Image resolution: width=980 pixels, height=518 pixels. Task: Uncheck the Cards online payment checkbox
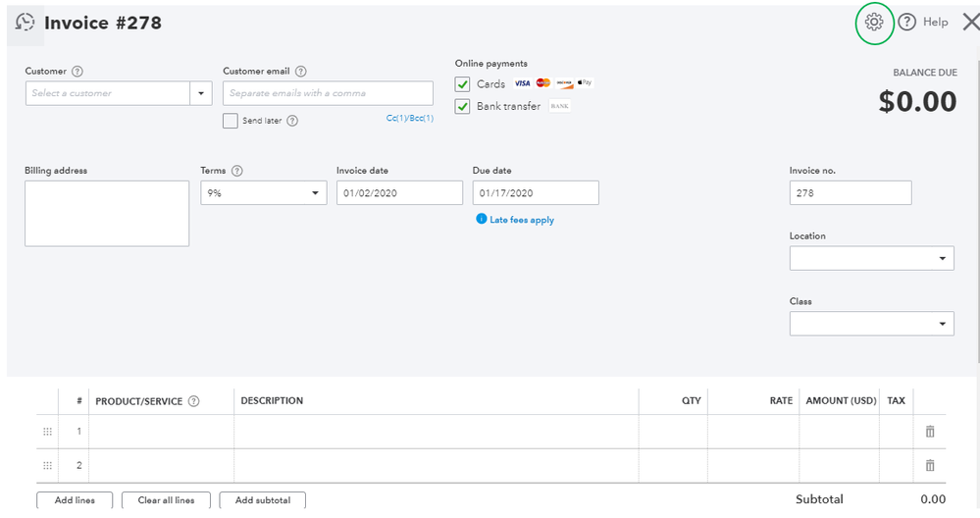coord(463,84)
